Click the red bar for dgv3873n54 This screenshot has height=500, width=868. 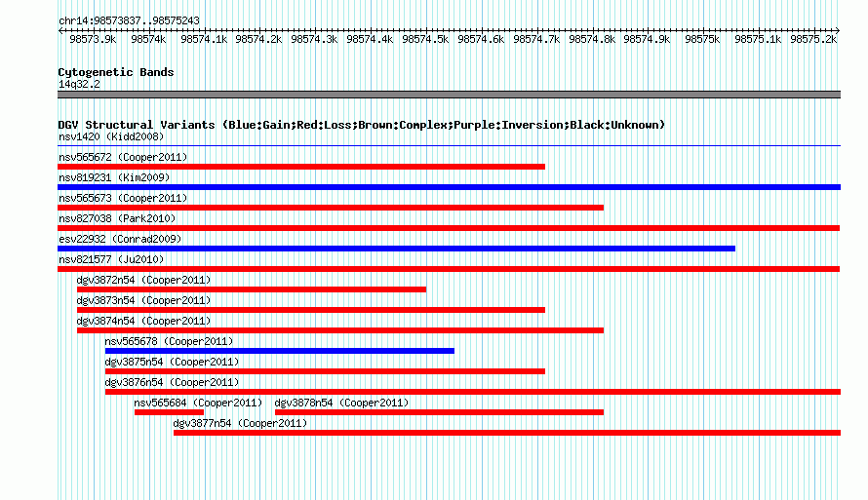pyautogui.click(x=311, y=310)
